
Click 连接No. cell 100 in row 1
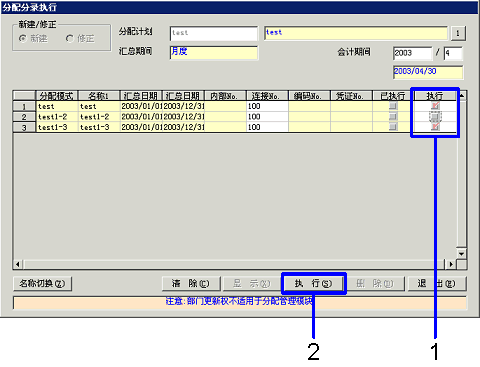[x=267, y=106]
